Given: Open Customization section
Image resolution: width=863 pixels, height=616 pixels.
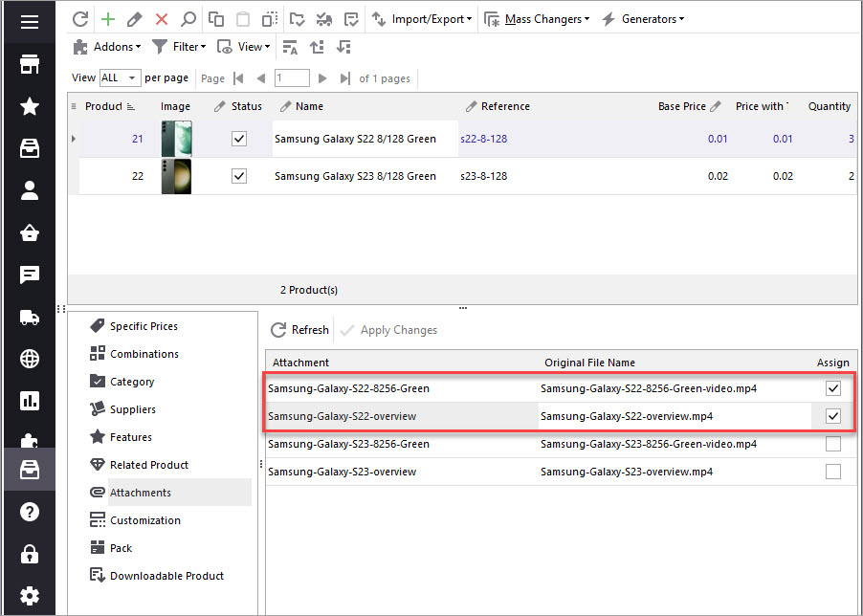Looking at the screenshot, I should pos(135,520).
